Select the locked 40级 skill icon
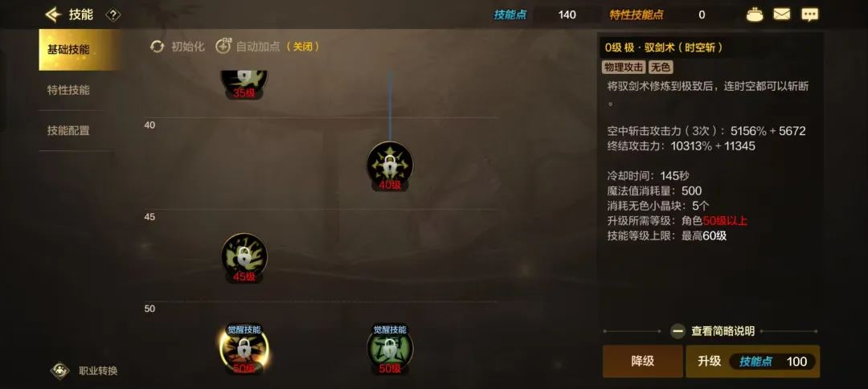The image size is (868, 389). pos(390,165)
